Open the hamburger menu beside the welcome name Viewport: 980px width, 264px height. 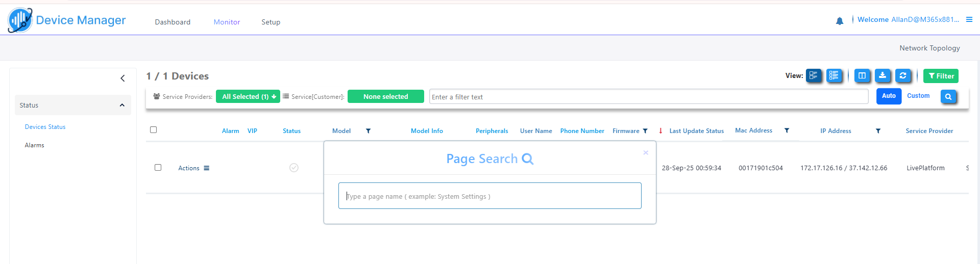[969, 20]
